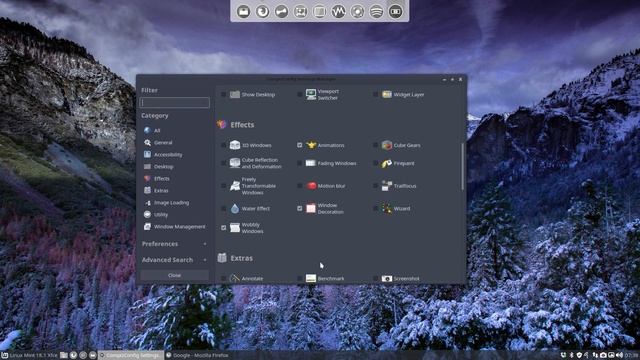The height and width of the screenshot is (360, 640).
Task: Click the waveform icon in top dock
Action: (338, 11)
